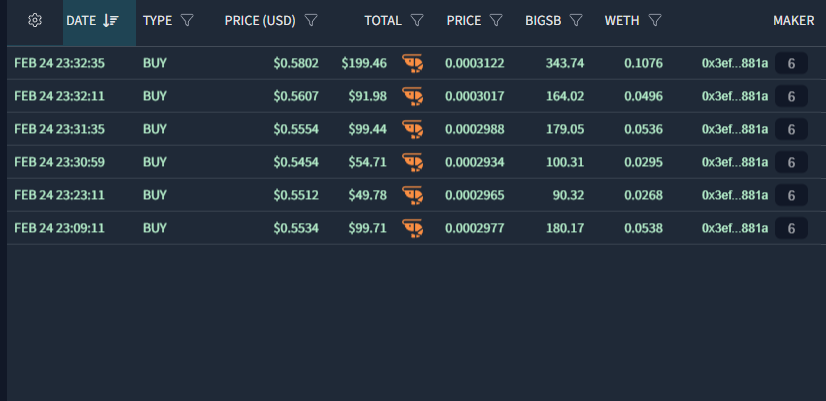The image size is (826, 401).
Task: Click the 90.32 BIGSB amount
Action: point(568,195)
